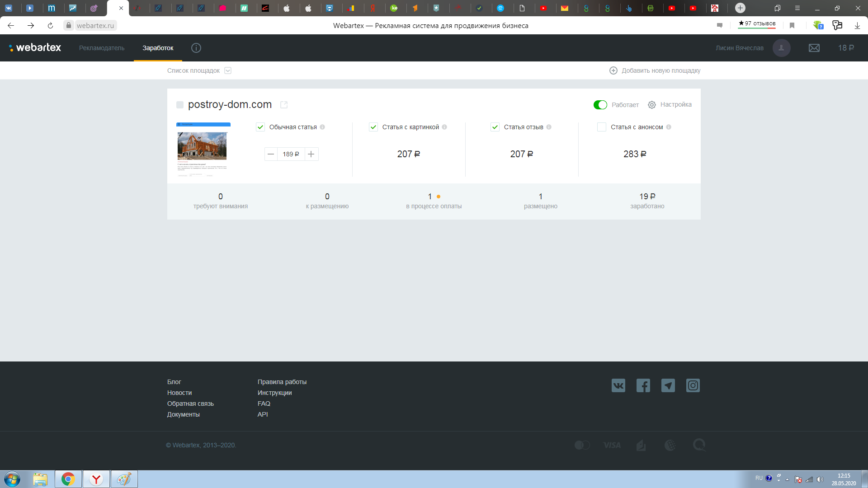The image size is (868, 488).
Task: Click the user avatar icon
Action: 781,48
